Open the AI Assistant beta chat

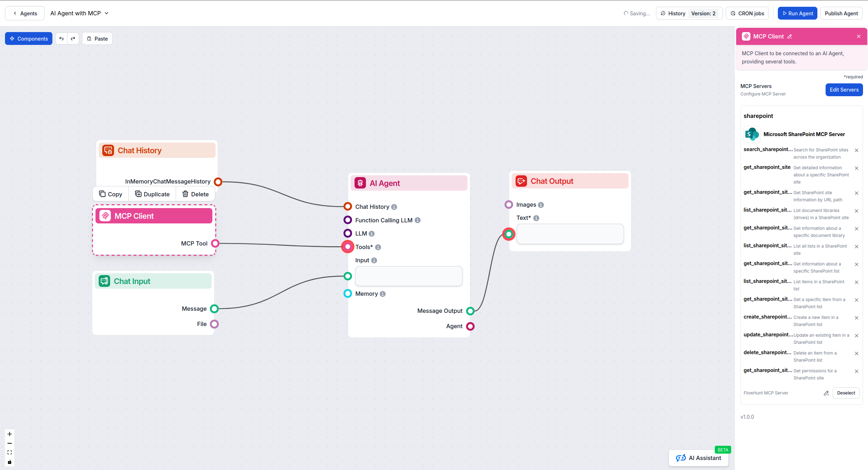(x=698, y=458)
